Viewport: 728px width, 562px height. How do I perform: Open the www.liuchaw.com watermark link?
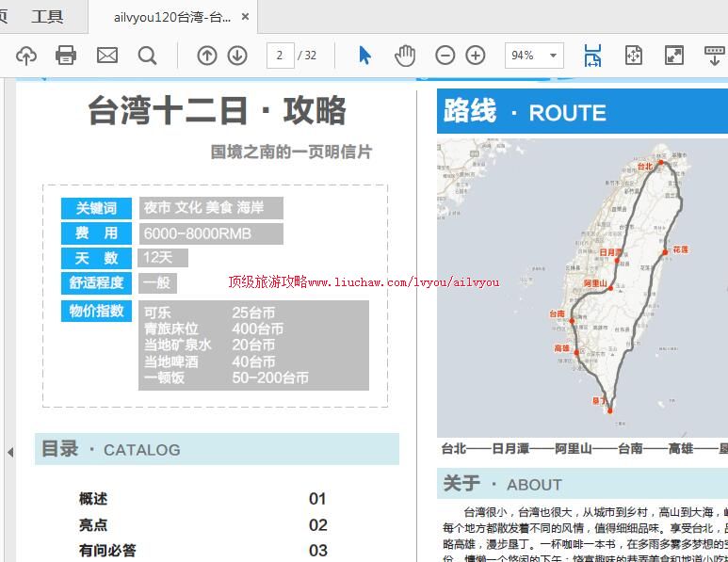[x=364, y=281]
